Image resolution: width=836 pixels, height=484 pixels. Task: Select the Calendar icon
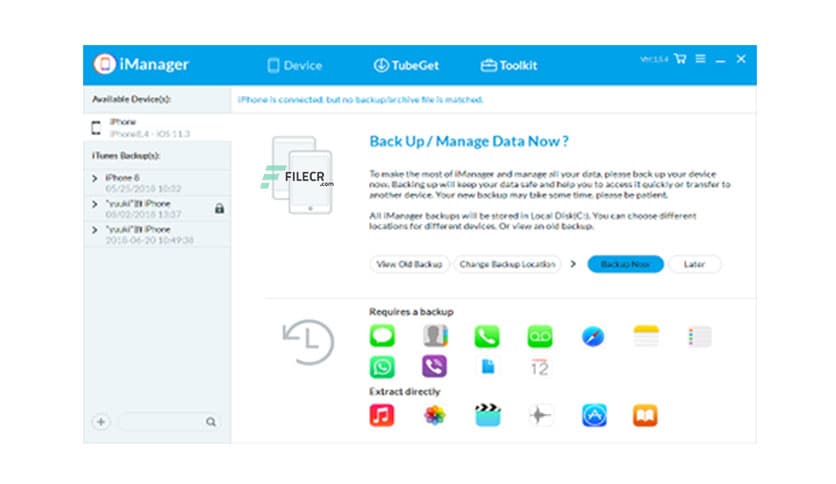point(540,367)
